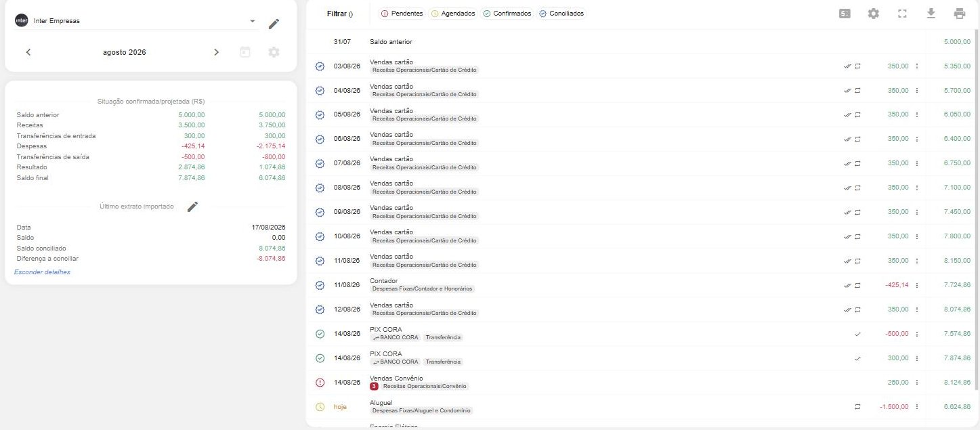This screenshot has height=430, width=980.
Task: Click the scheduled clock icon on Aluguel row
Action: point(320,407)
